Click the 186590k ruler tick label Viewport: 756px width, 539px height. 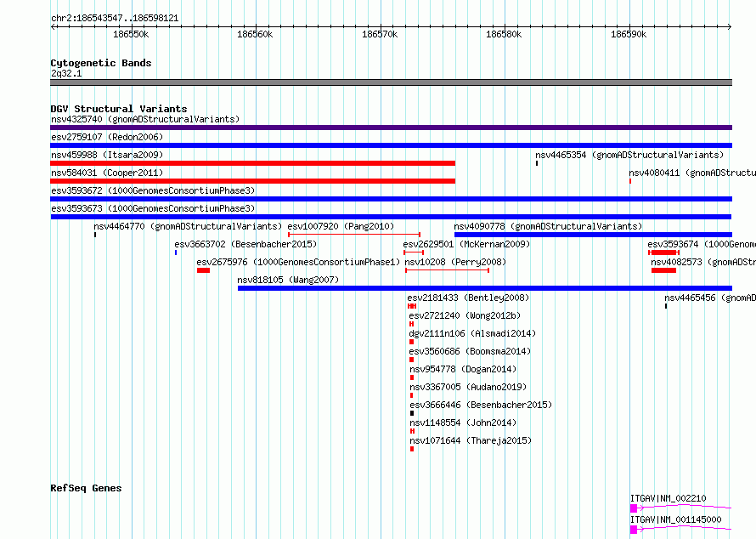[629, 35]
